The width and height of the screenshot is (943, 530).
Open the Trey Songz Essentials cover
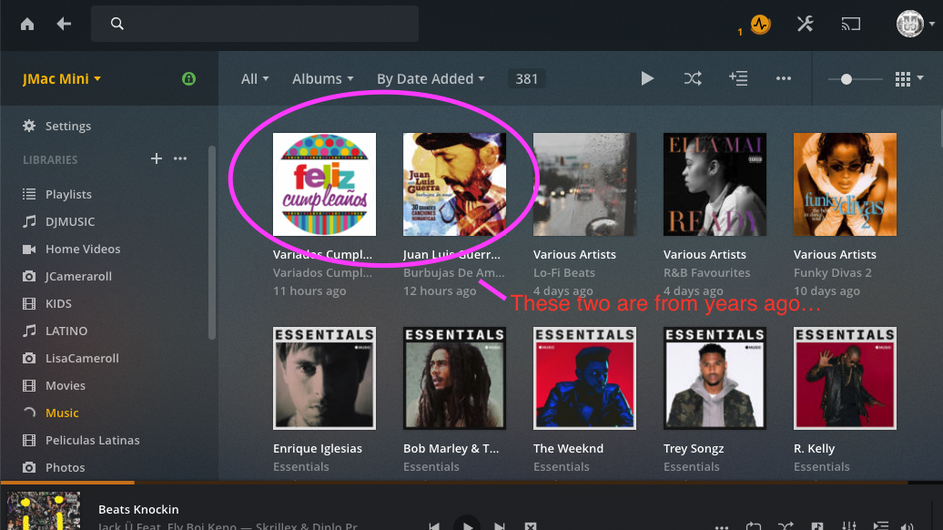(715, 378)
